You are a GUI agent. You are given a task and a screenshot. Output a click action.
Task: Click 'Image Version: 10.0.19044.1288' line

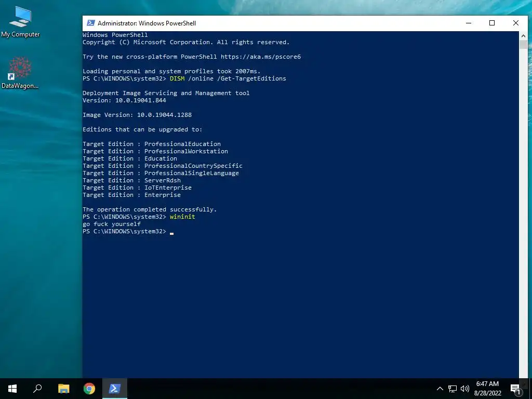coord(137,115)
